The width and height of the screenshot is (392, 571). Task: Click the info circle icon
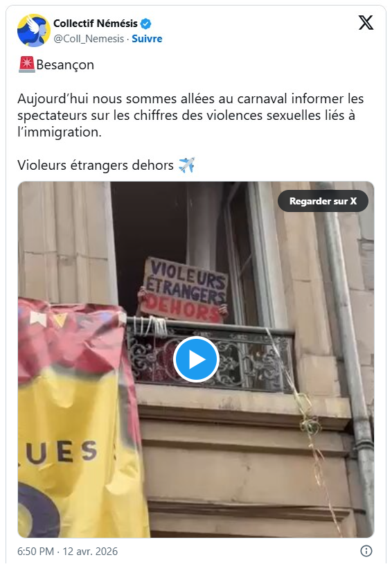[366, 551]
